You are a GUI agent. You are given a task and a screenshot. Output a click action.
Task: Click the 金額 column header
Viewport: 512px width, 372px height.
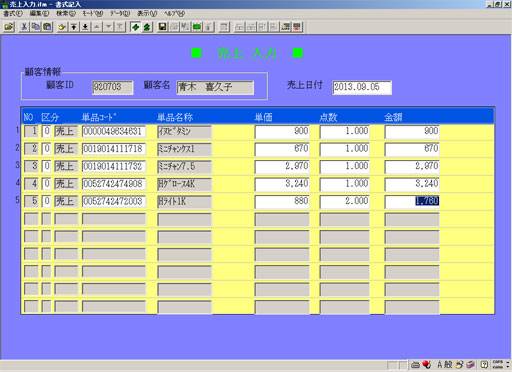point(393,117)
